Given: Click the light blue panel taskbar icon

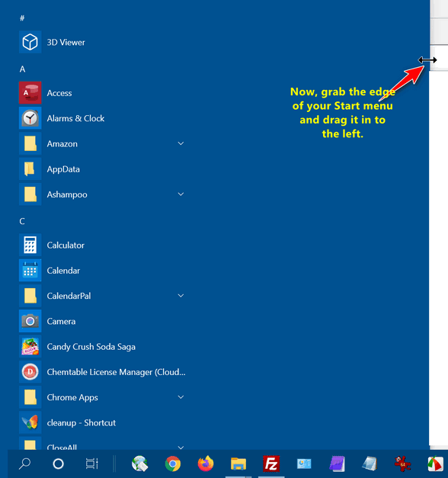Looking at the screenshot, I should coord(304,464).
